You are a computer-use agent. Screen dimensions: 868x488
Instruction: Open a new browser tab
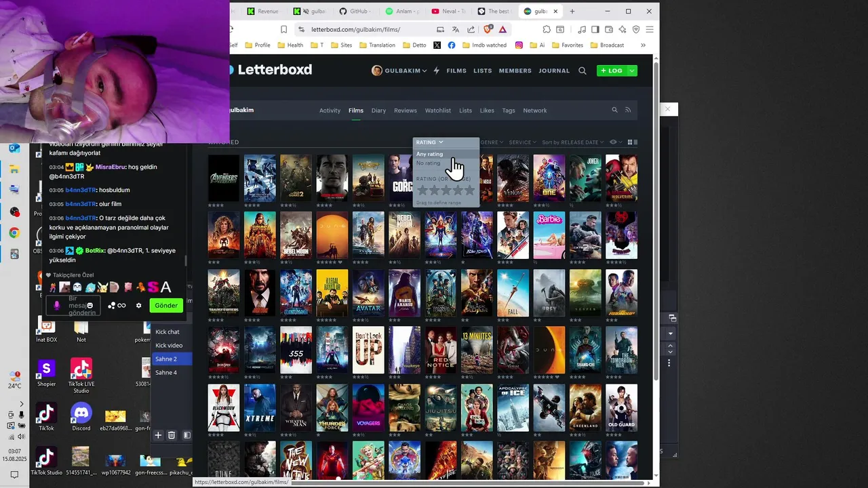(x=572, y=12)
